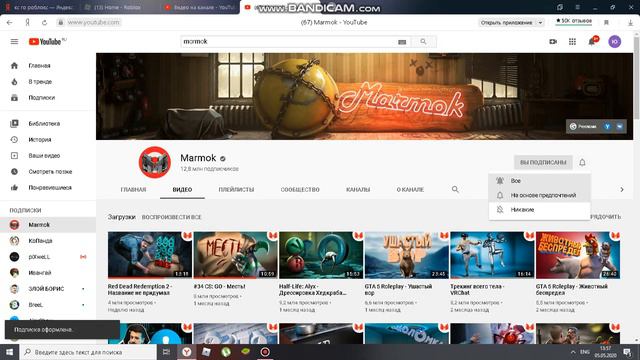640x360 pixels.
Task: Switch to the ГЛАВНАЯ channel tab
Action: coord(133,189)
